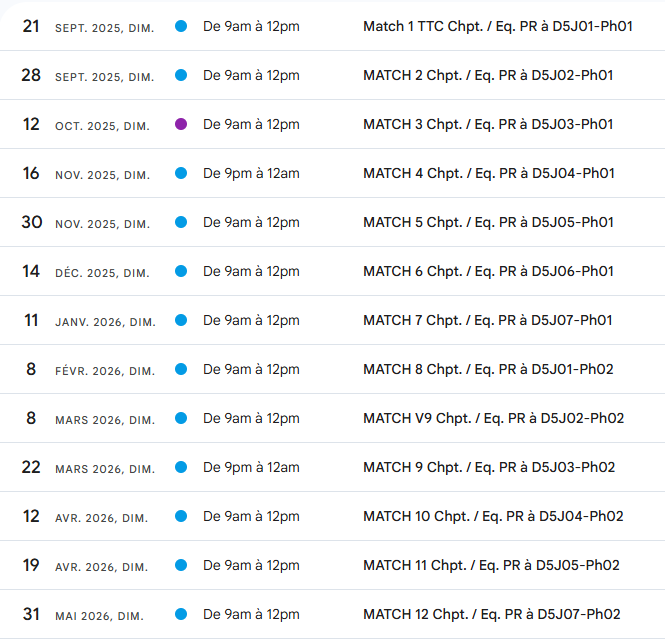The height and width of the screenshot is (640, 665).
Task: Click the blue dot for 21 Sept. event
Action: 181,26
